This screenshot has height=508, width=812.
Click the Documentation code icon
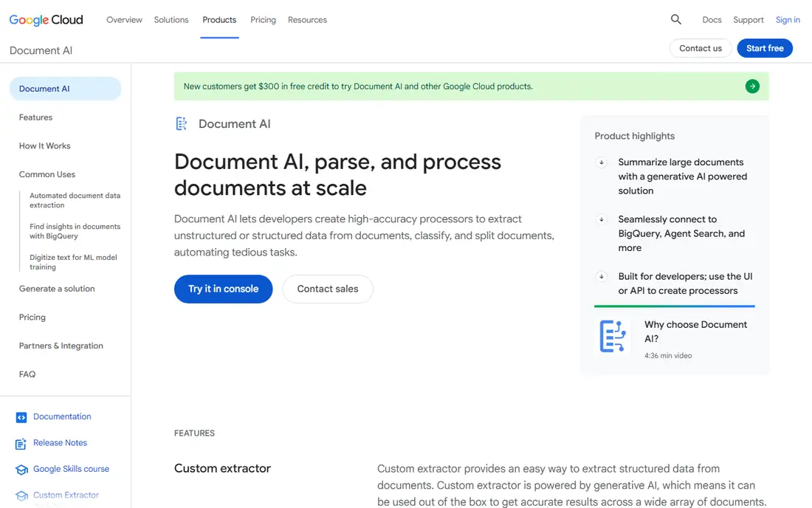pyautogui.click(x=21, y=417)
